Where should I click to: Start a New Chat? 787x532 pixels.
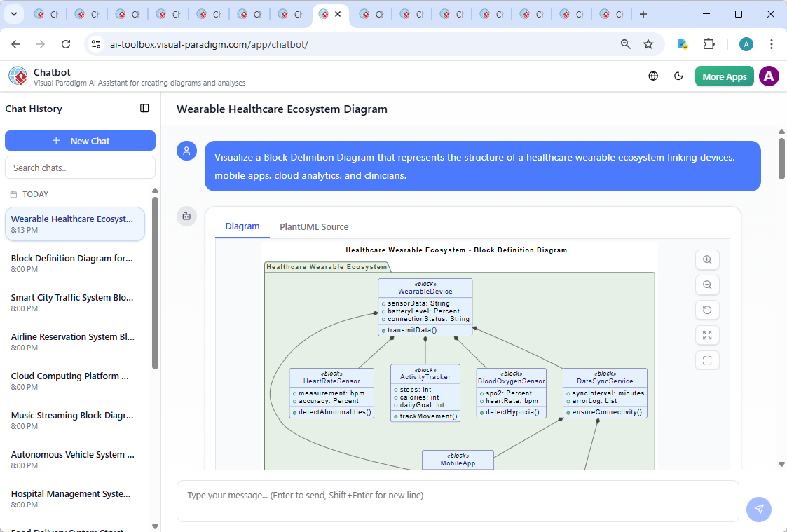pyautogui.click(x=80, y=140)
